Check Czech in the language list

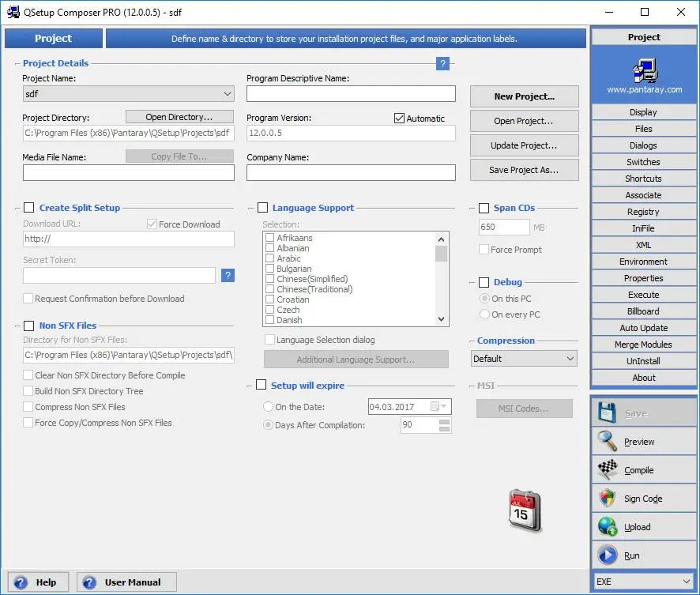click(269, 309)
